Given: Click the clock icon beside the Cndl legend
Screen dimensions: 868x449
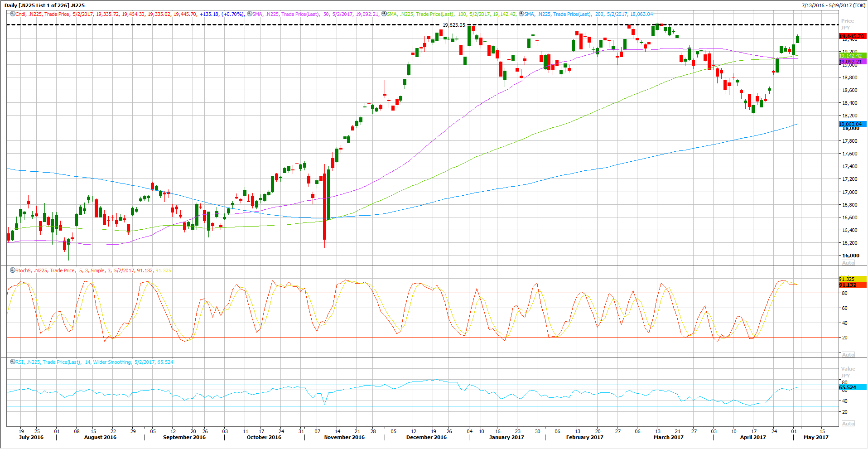Looking at the screenshot, I should (13, 14).
